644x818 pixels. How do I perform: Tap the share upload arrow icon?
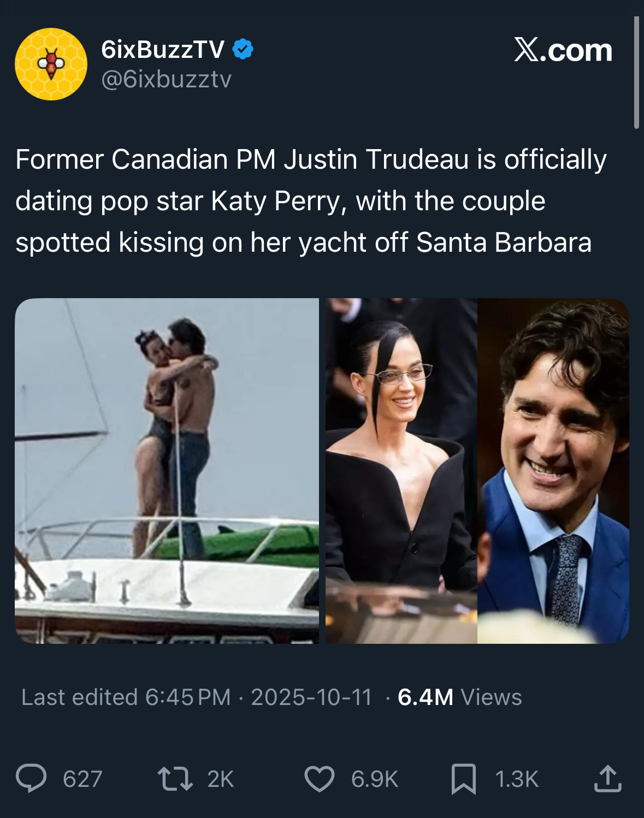607,779
